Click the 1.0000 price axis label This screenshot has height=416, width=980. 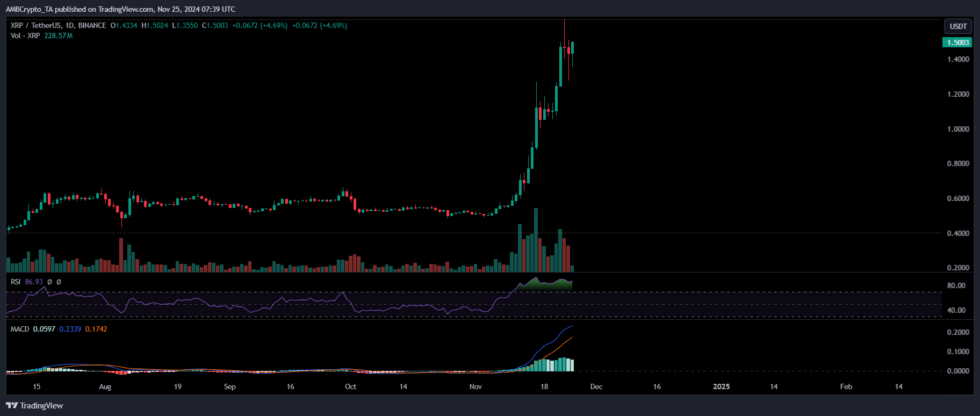coord(958,129)
